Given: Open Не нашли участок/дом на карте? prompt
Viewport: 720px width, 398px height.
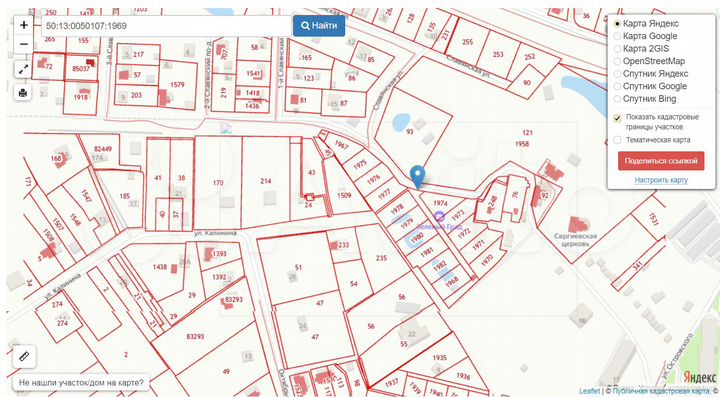Looking at the screenshot, I should tap(81, 382).
